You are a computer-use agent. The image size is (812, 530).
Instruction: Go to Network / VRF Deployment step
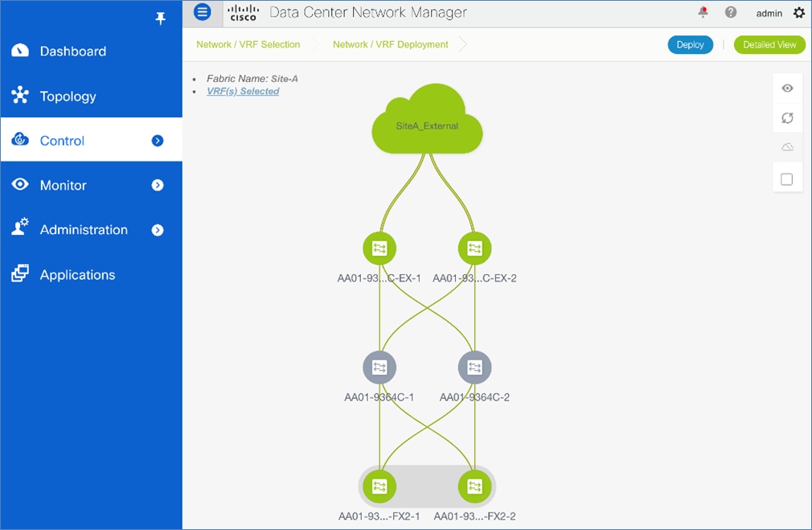(391, 44)
